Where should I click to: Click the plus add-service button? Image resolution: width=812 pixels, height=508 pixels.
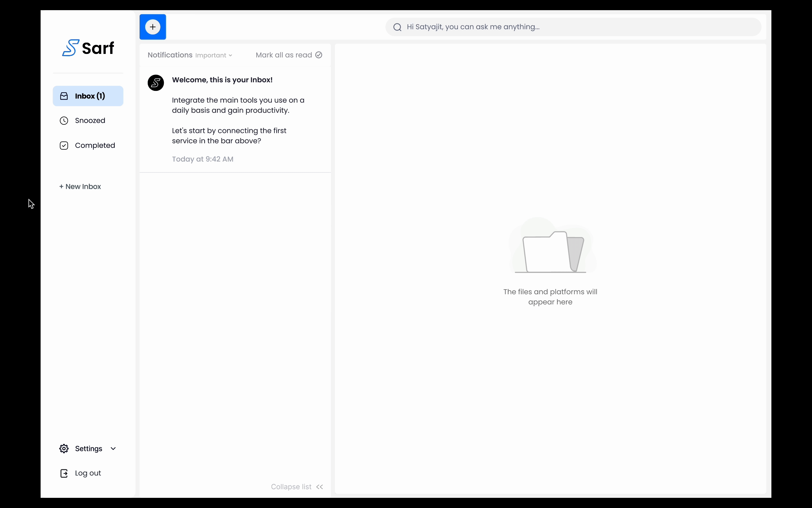(153, 27)
